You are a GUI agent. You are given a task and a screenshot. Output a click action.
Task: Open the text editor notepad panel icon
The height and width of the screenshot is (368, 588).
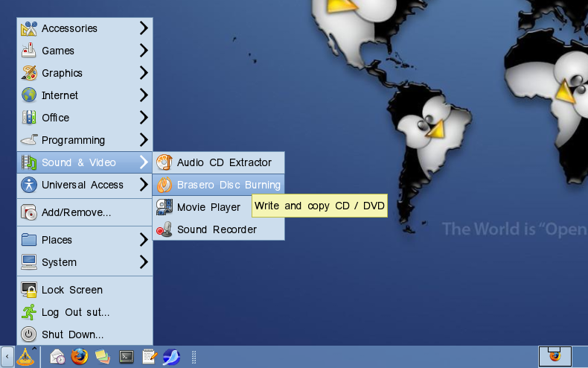[x=150, y=357]
